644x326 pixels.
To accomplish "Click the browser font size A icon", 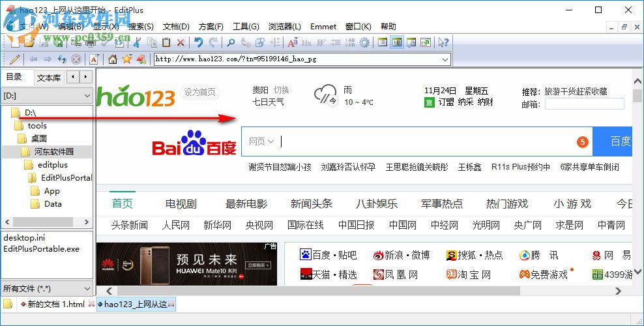I will coord(94,59).
